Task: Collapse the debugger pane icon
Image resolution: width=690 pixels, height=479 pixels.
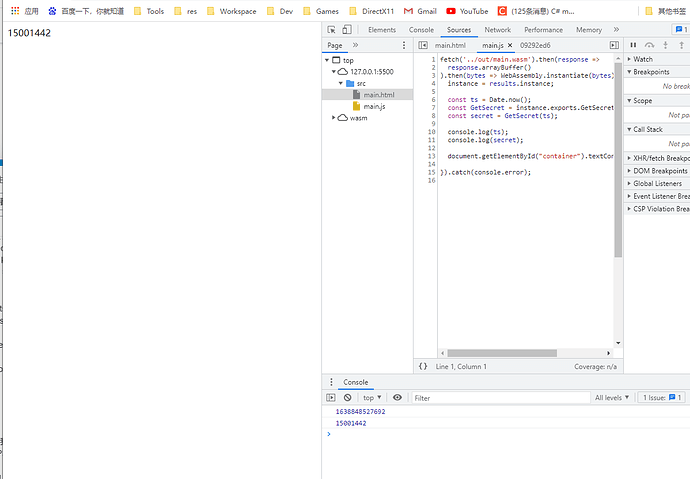Action: click(614, 45)
